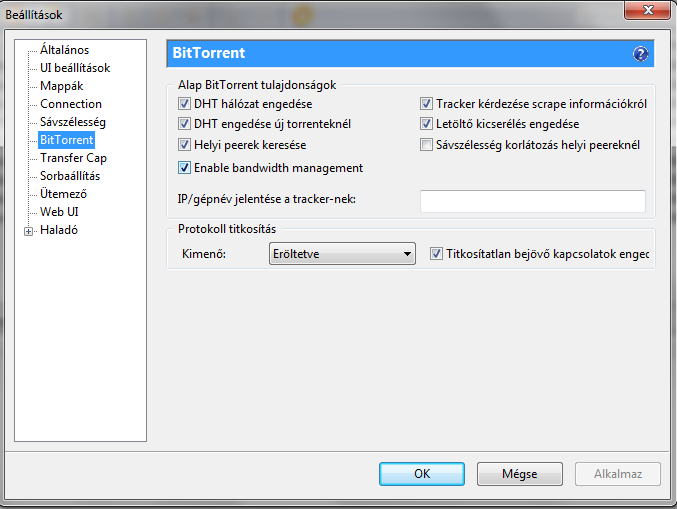Viewport: 677px width, 509px height.
Task: Open UI beállítások settings page
Action: pos(75,68)
